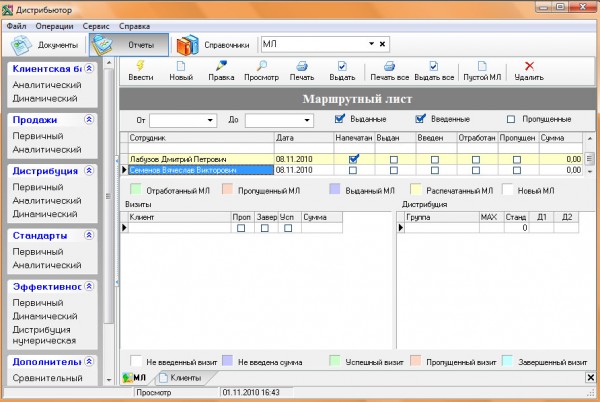Toggle the Выданные filter checkbox
The width and height of the screenshot is (600, 402).
pyautogui.click(x=341, y=119)
